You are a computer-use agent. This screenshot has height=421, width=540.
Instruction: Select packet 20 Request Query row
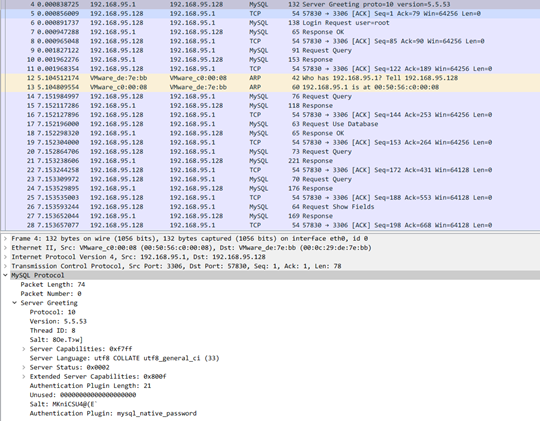pyautogui.click(x=270, y=152)
